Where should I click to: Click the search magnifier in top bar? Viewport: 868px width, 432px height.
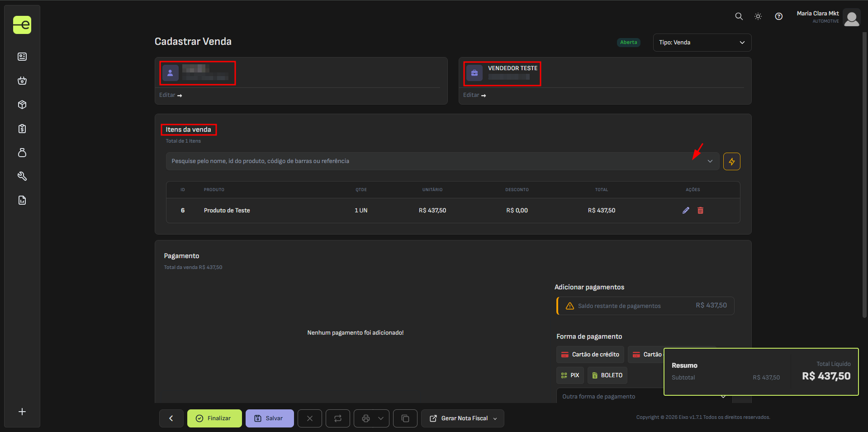point(739,16)
